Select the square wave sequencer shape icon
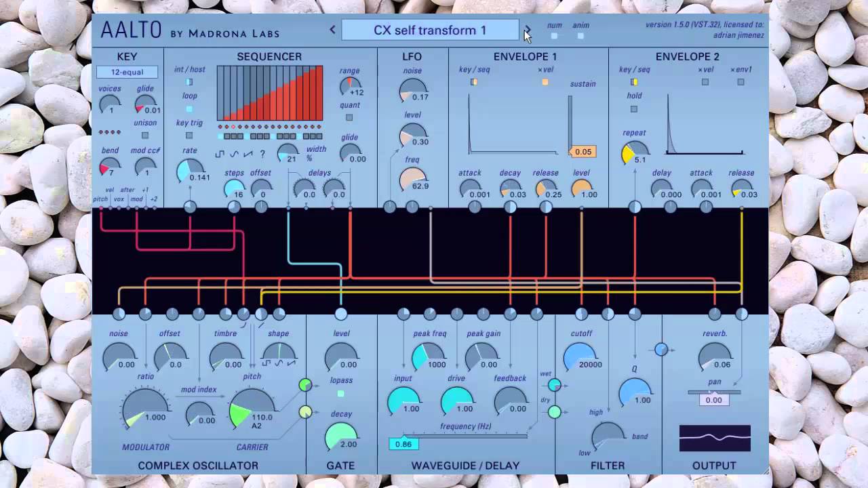868x488 pixels. (x=220, y=154)
